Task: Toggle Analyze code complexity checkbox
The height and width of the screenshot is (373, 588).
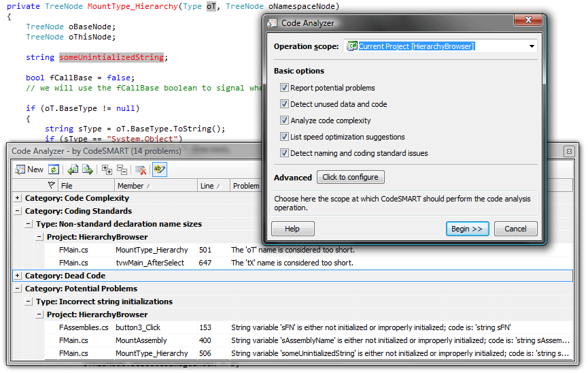Action: click(x=284, y=120)
